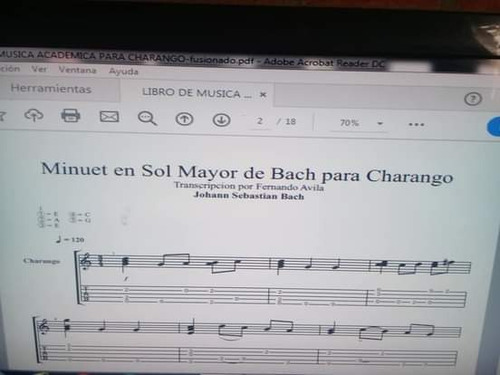This screenshot has width=500, height=375.
Task: Open the Ver menu
Action: [39, 69]
